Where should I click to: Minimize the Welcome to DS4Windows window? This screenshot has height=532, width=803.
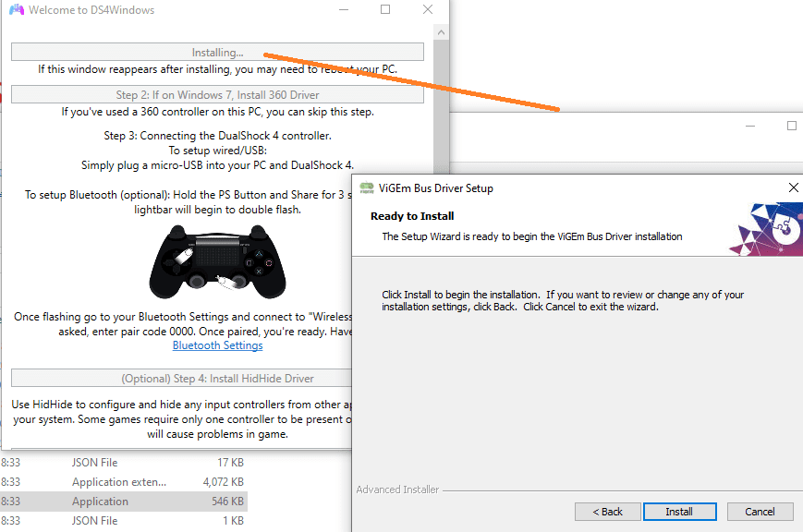344,10
